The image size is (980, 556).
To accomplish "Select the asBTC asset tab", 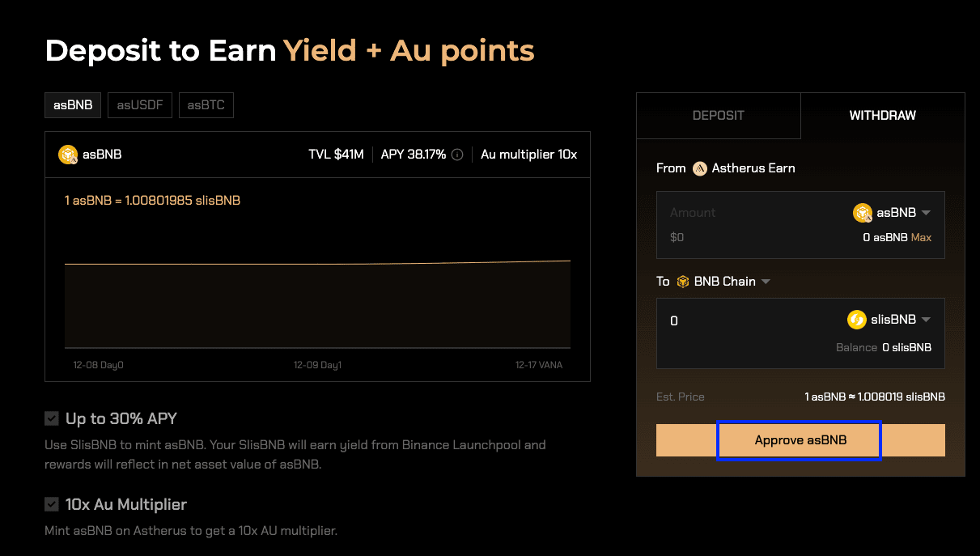I will (x=206, y=104).
